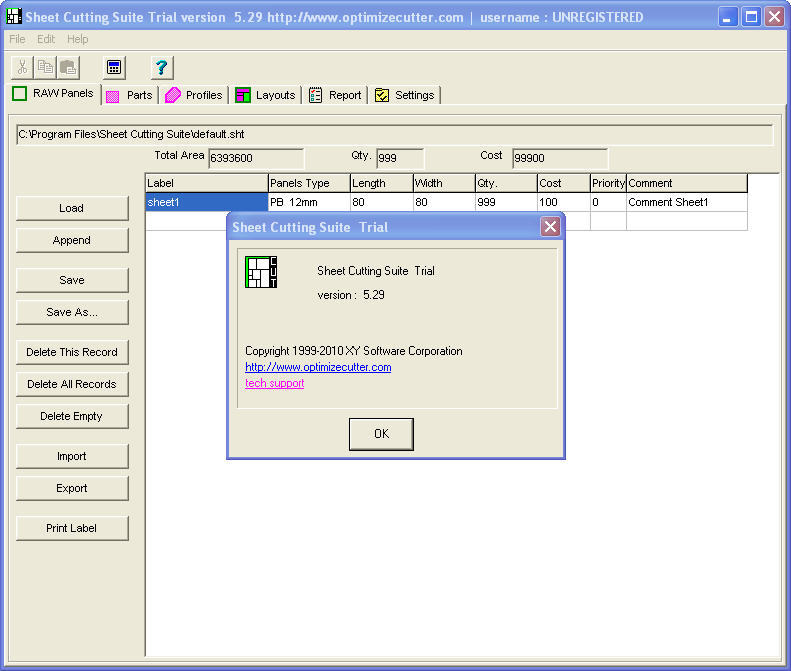The height and width of the screenshot is (671, 791).
Task: Click the Qty. cell 999 in sheet1 row
Action: 506,202
